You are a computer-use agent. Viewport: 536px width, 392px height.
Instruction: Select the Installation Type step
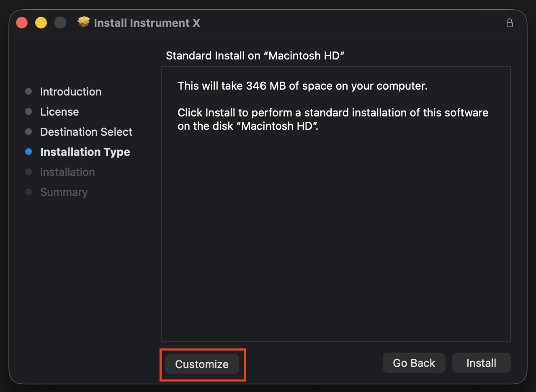coord(85,152)
